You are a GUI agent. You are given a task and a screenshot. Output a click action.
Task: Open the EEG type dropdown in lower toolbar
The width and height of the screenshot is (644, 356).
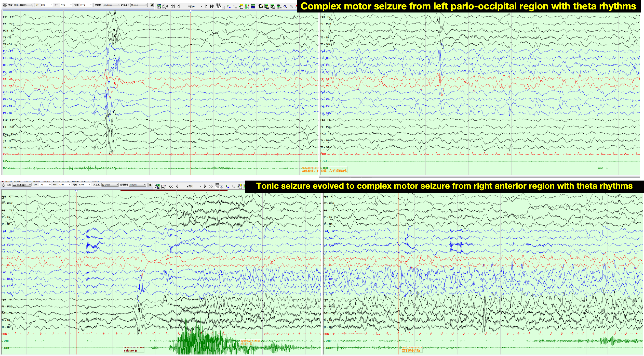(30, 185)
